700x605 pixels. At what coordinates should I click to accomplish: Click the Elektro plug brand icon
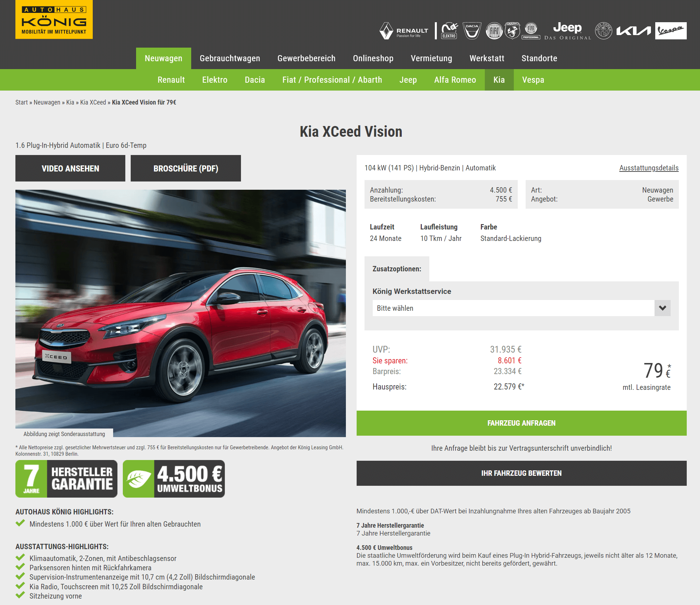click(x=449, y=31)
